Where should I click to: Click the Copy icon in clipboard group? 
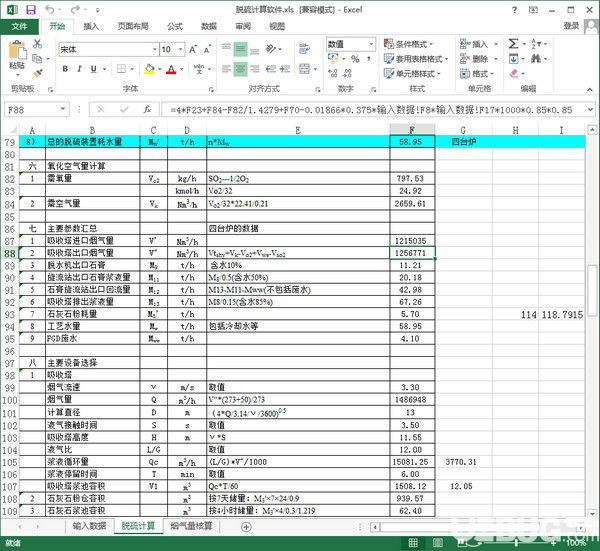point(38,59)
